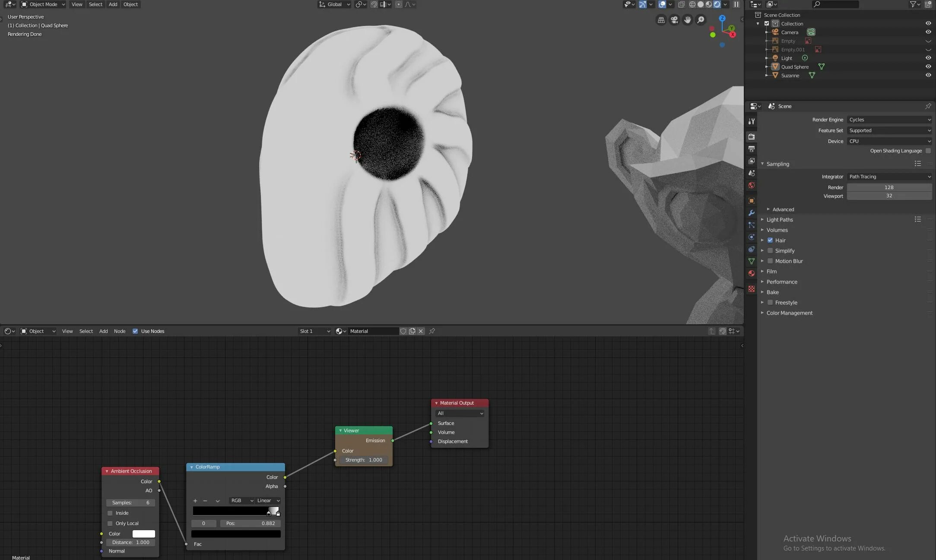The width and height of the screenshot is (936, 560).
Task: Open the Modifier wrench properties tab
Action: pos(752,213)
